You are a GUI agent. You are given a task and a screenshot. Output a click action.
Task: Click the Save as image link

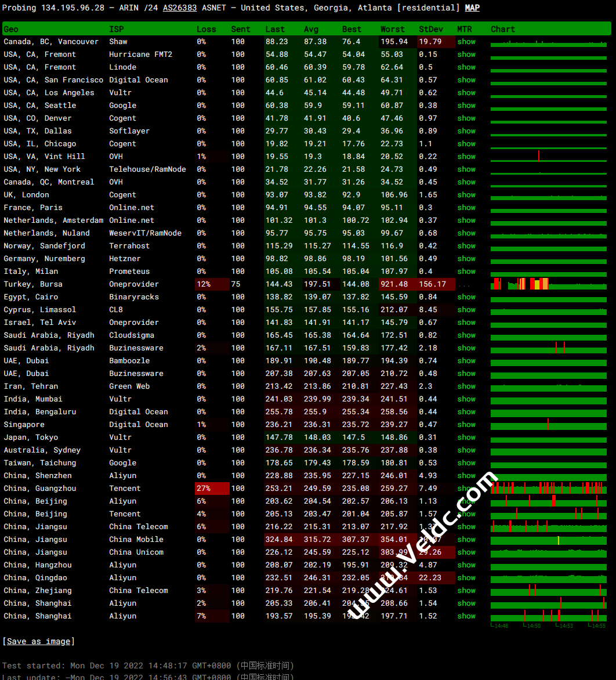click(x=39, y=641)
